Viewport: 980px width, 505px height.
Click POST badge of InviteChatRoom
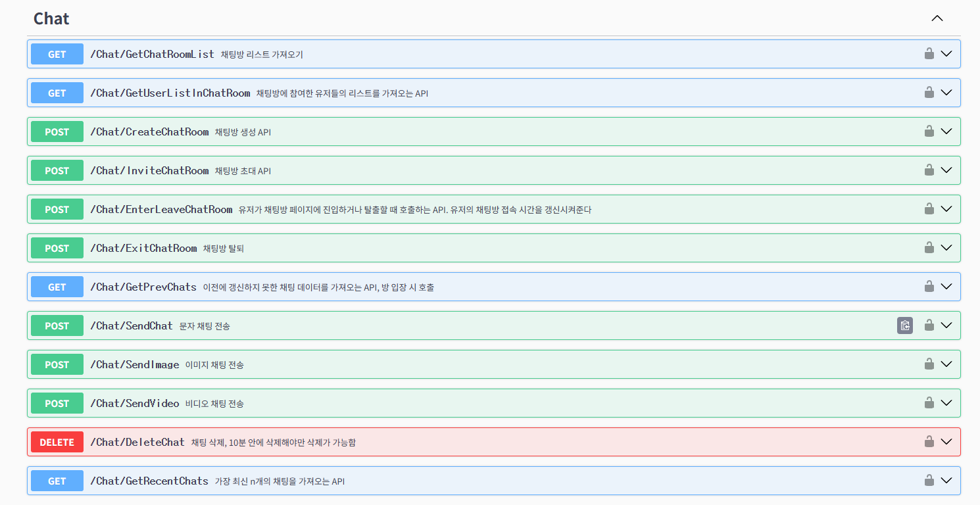[57, 170]
